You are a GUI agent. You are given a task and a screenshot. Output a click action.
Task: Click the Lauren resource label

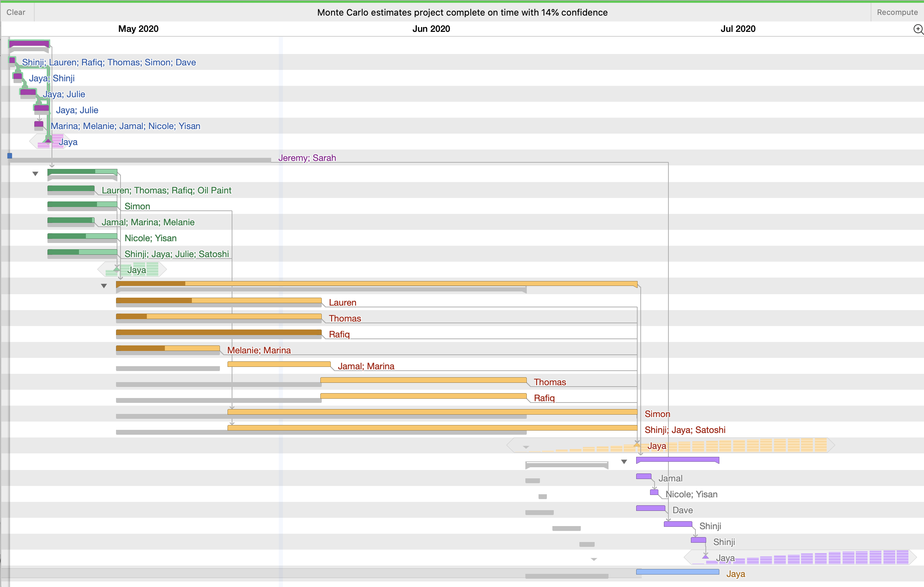pyautogui.click(x=342, y=302)
